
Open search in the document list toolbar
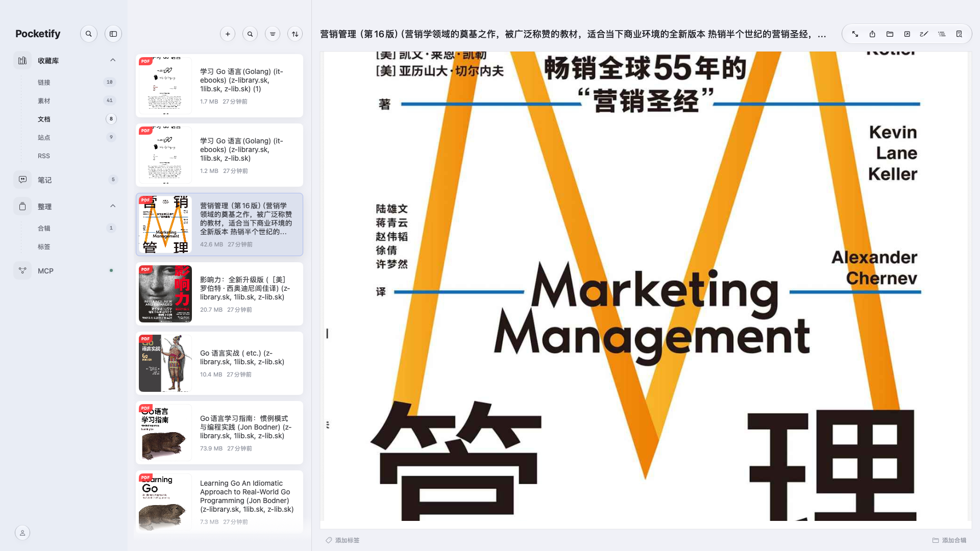250,34
